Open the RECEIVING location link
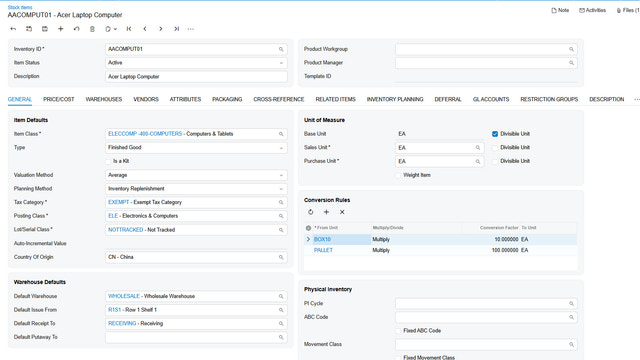Viewport: 640px width, 360px height. coord(122,324)
